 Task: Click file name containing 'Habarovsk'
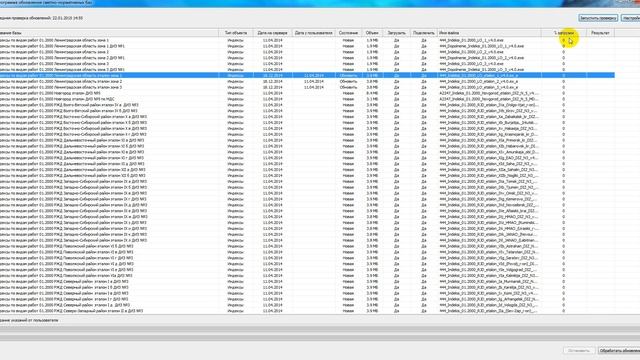coord(489,146)
